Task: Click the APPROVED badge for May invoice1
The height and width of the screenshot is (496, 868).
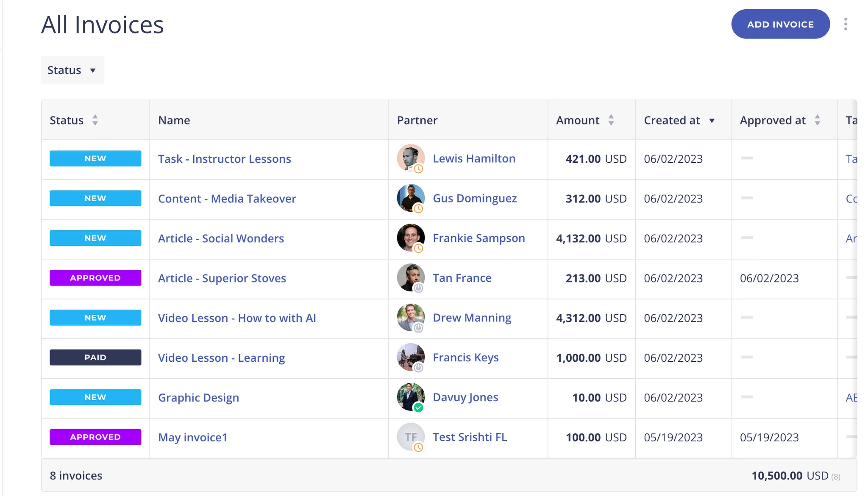Action: click(x=95, y=437)
